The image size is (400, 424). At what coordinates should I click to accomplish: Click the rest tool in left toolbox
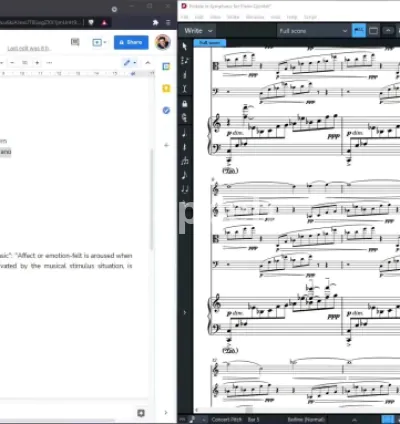coord(185,147)
